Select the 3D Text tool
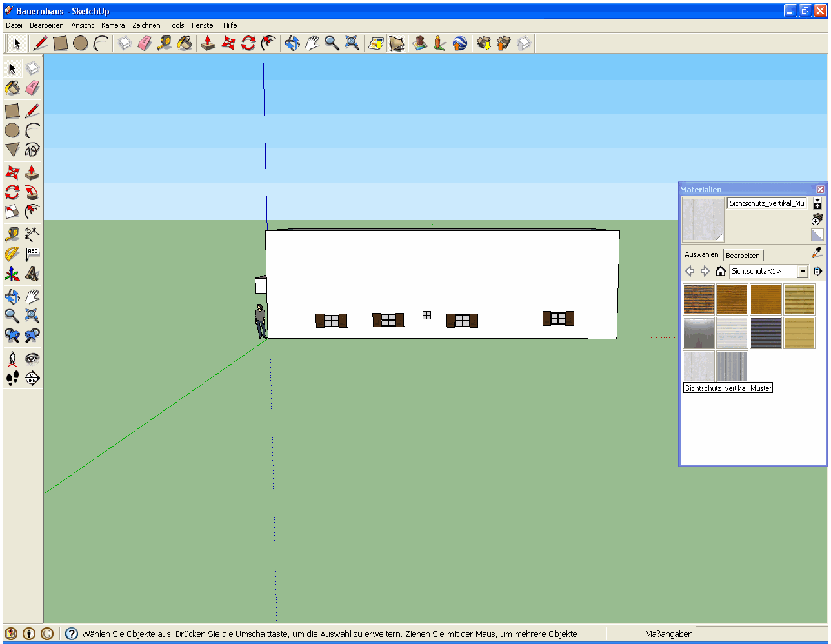Viewport: 831px width, 644px height. [x=32, y=274]
